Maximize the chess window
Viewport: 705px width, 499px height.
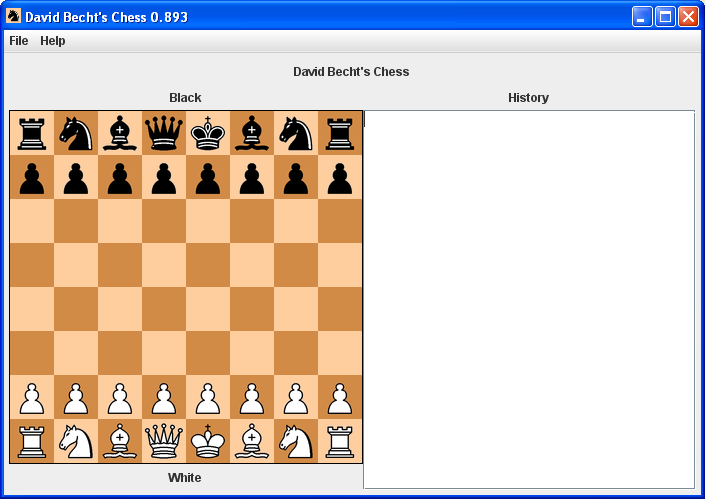(665, 17)
